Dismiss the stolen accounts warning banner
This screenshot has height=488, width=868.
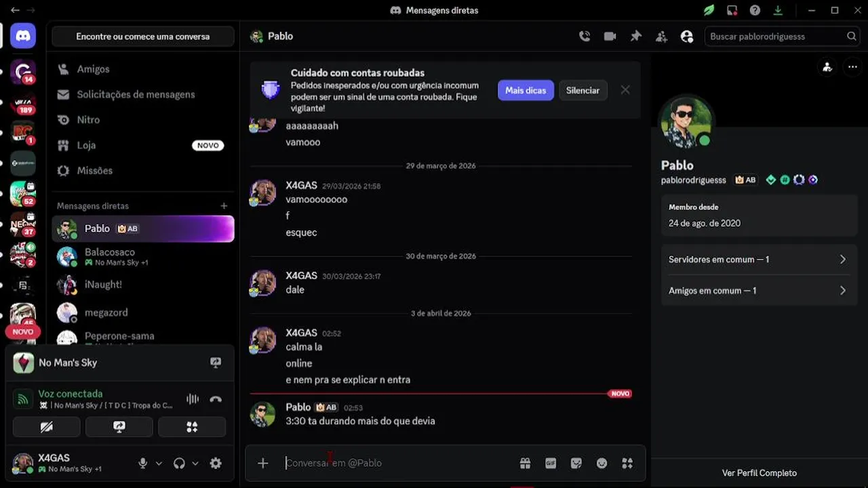click(625, 90)
